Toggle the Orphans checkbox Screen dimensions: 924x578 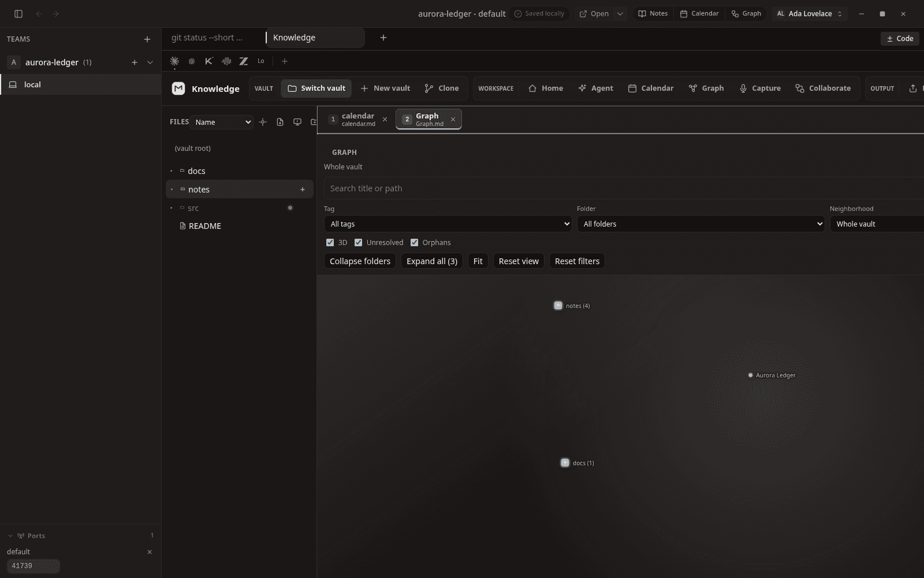414,243
